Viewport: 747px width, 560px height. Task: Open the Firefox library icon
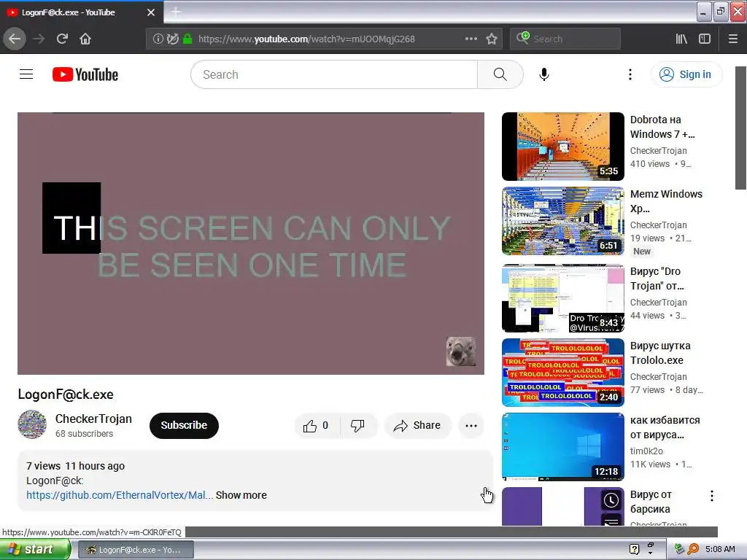click(681, 39)
